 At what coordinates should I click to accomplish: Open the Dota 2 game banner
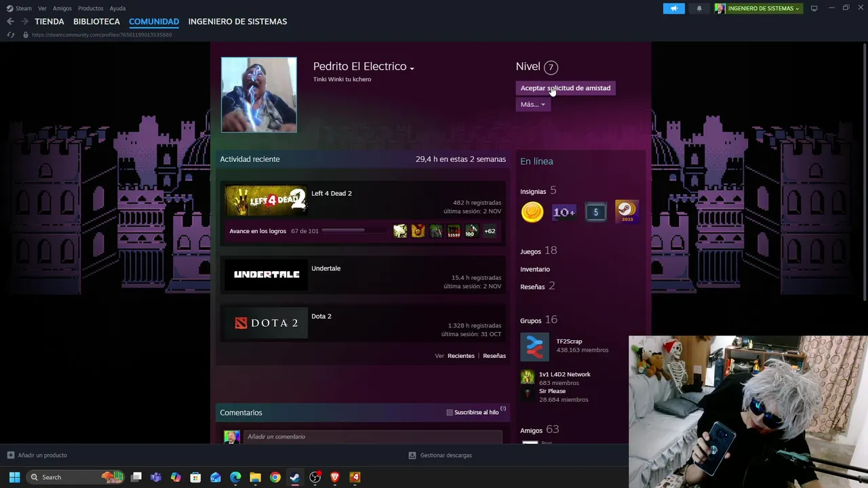[266, 323]
